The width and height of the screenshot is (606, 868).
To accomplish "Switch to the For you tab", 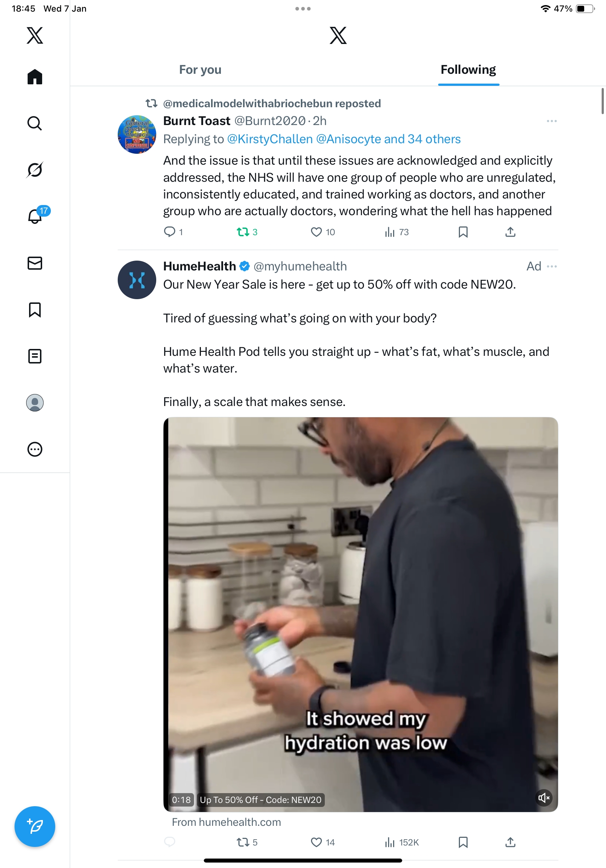I will click(x=200, y=70).
